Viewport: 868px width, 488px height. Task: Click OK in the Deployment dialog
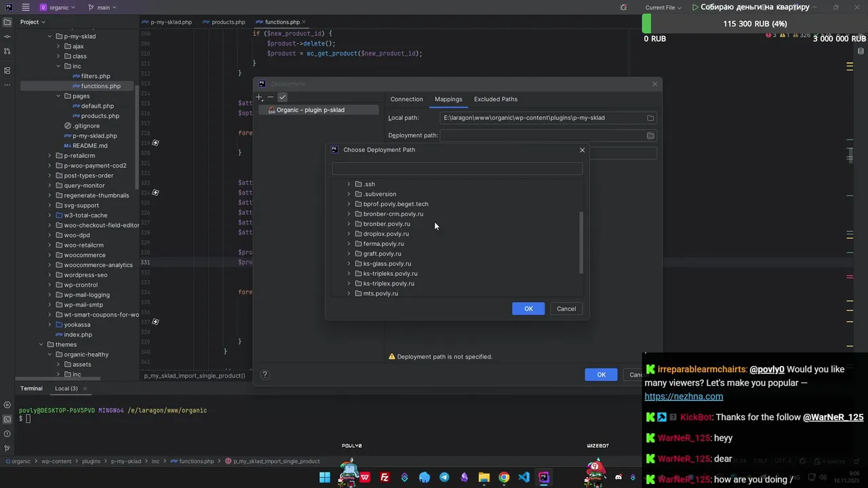601,374
